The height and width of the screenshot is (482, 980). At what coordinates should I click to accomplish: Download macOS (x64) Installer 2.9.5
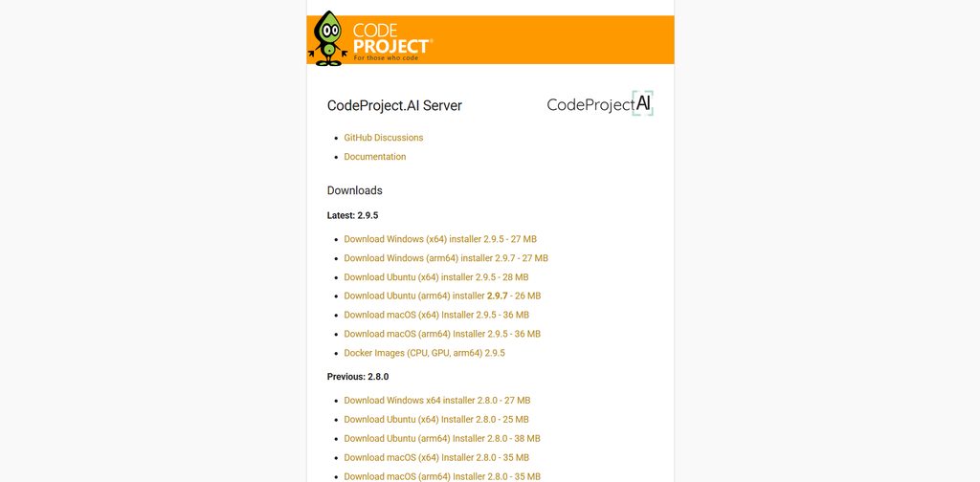point(436,315)
